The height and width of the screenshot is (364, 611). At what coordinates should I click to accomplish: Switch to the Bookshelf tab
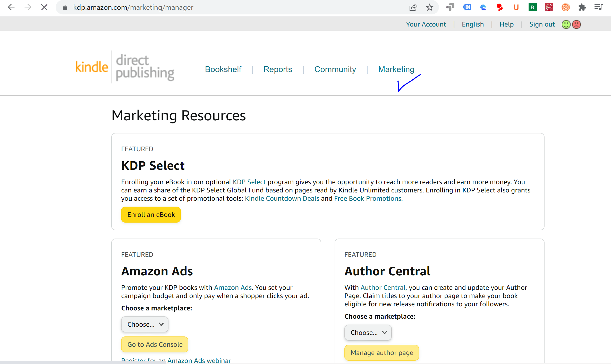[223, 69]
